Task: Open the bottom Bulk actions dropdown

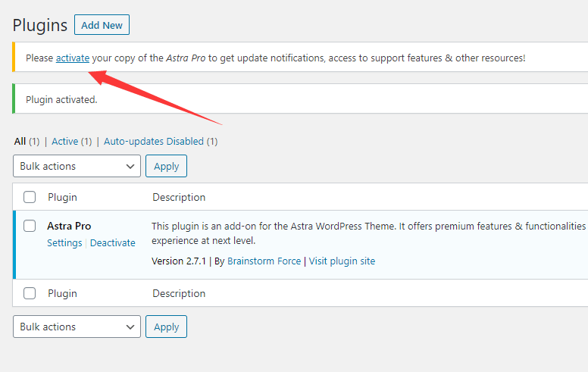Action: point(77,327)
